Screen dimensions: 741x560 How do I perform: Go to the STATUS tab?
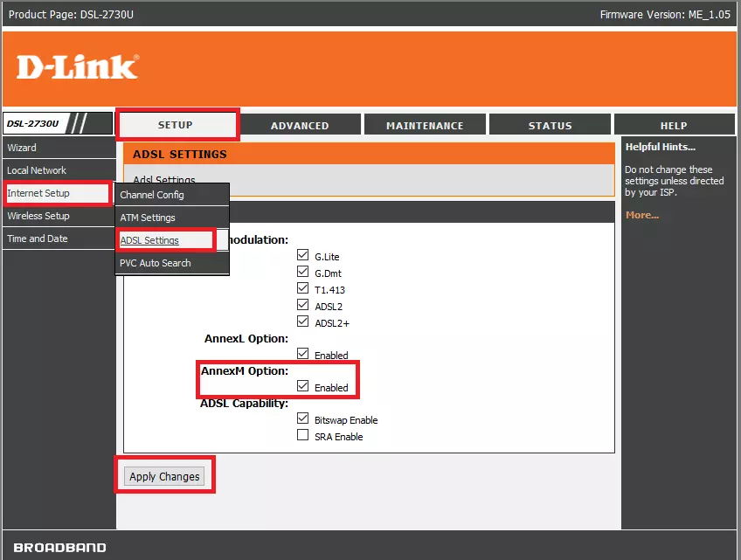click(x=550, y=126)
